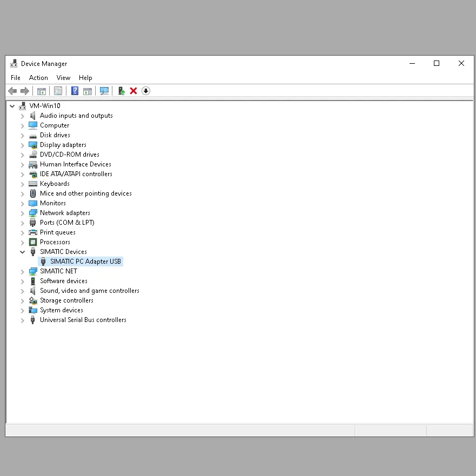Open the View menu
The width and height of the screenshot is (476, 476).
(x=63, y=78)
